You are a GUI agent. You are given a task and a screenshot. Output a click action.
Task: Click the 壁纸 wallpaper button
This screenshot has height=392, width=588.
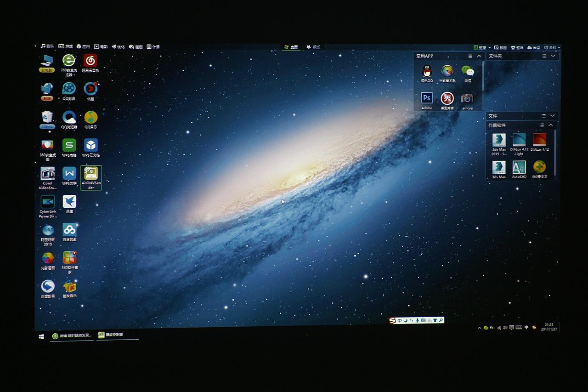[517, 47]
